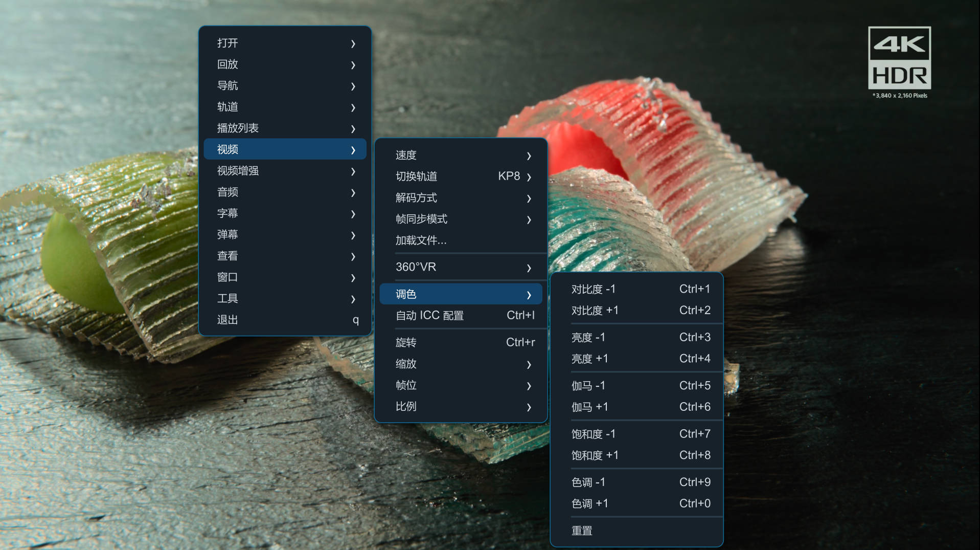Open 切换轨道 submenu with KP8 shortcut
Viewport: 980px width, 550px height.
(461, 177)
